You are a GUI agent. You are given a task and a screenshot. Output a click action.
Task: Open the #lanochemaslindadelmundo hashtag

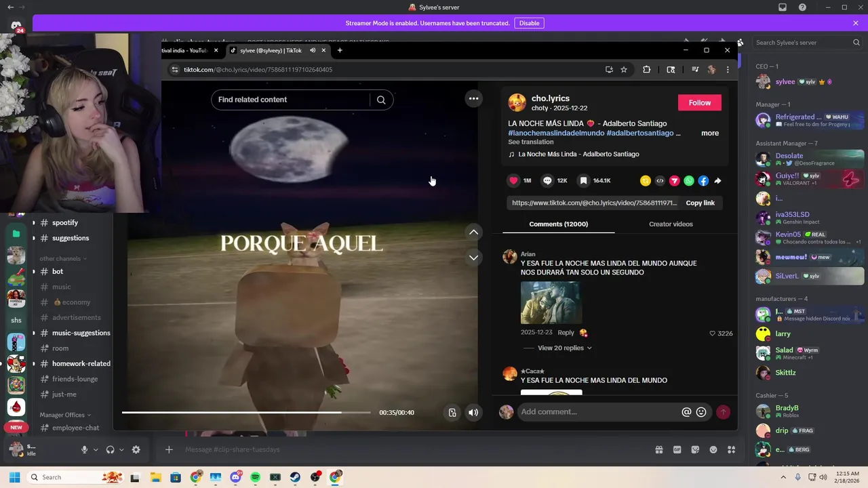coord(556,133)
